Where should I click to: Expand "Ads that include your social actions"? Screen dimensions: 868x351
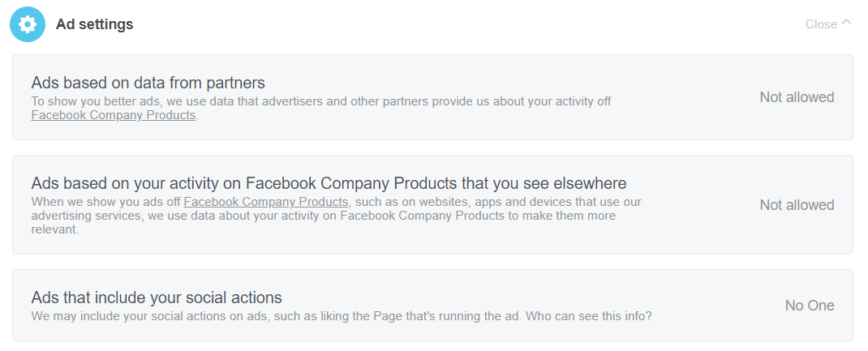pyautogui.click(x=157, y=297)
